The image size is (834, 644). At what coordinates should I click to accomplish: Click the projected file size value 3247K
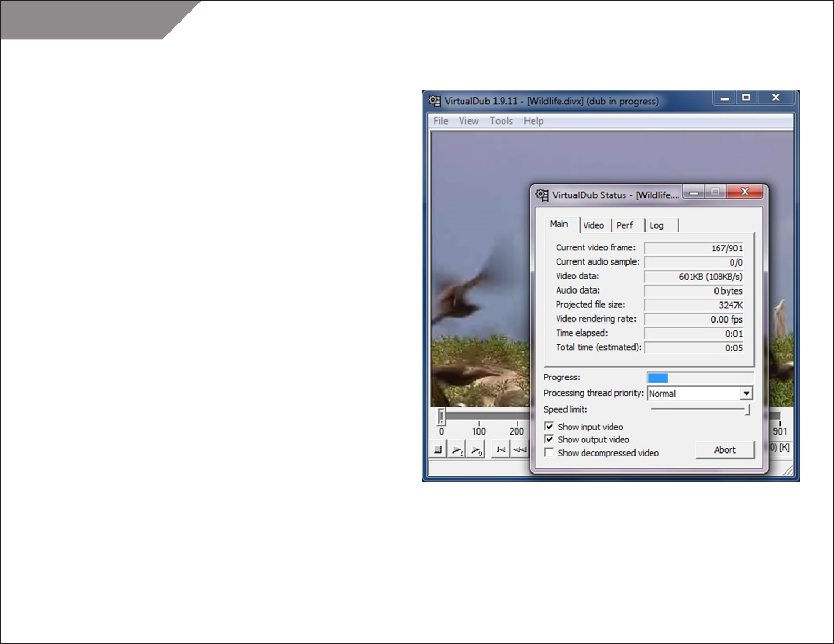(731, 305)
